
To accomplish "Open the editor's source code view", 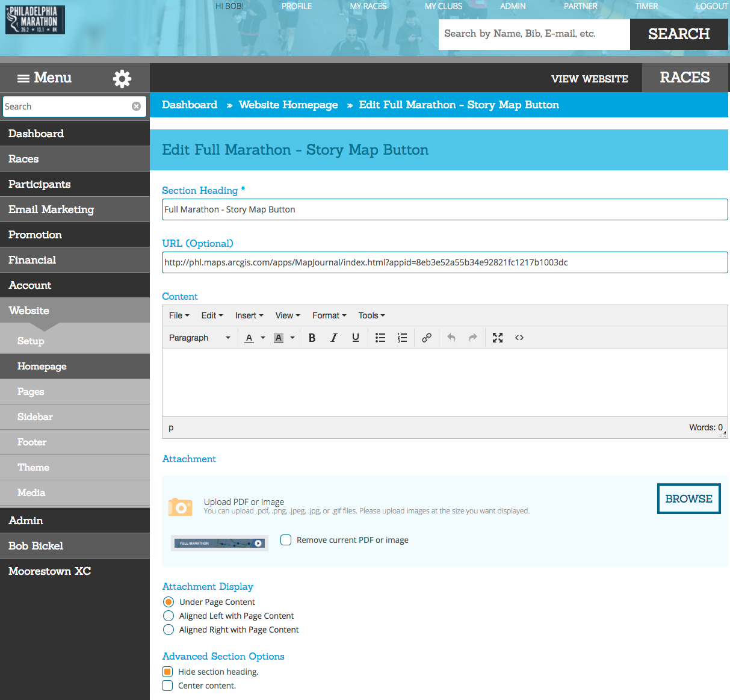I will 519,338.
